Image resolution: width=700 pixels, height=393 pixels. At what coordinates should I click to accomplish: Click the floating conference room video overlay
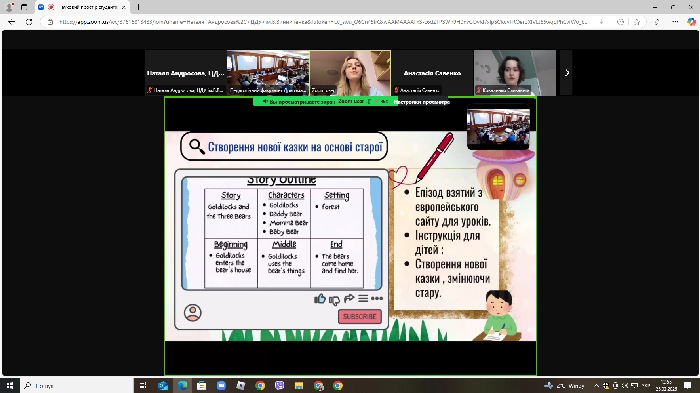tap(498, 126)
